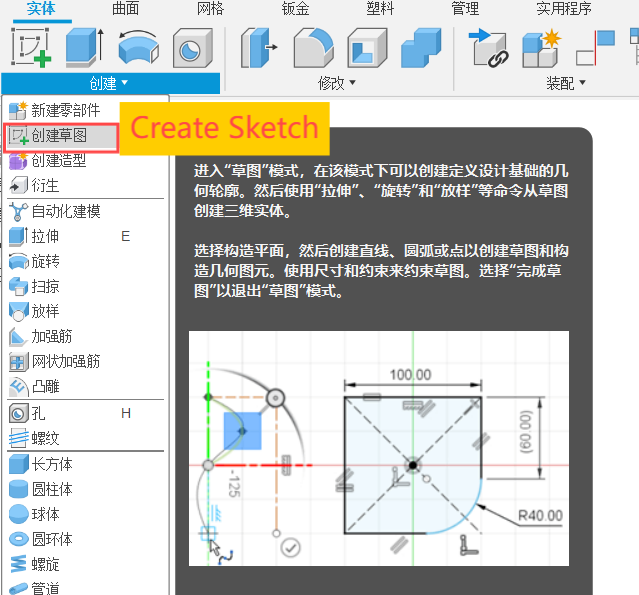Choose 管道 menu entry
The height and width of the screenshot is (595, 639).
pos(86,588)
